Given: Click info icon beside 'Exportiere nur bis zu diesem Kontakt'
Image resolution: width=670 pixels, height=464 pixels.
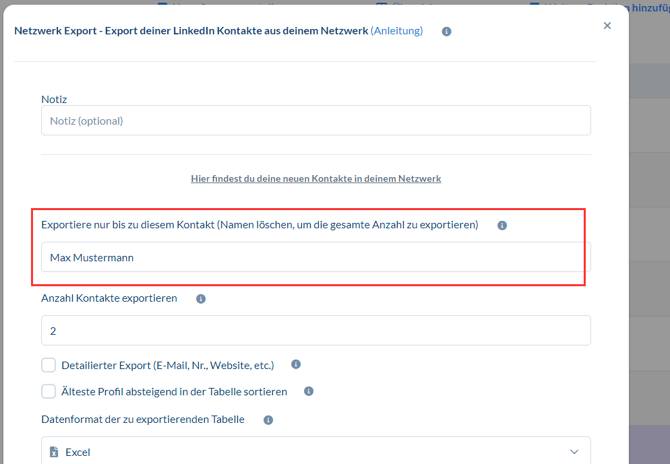Looking at the screenshot, I should click(502, 225).
